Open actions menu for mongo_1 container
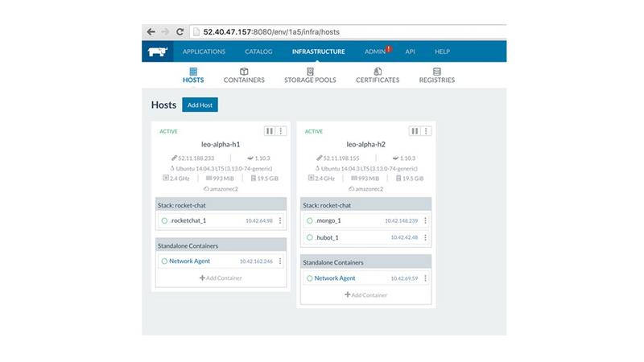644x362 pixels. pyautogui.click(x=426, y=220)
